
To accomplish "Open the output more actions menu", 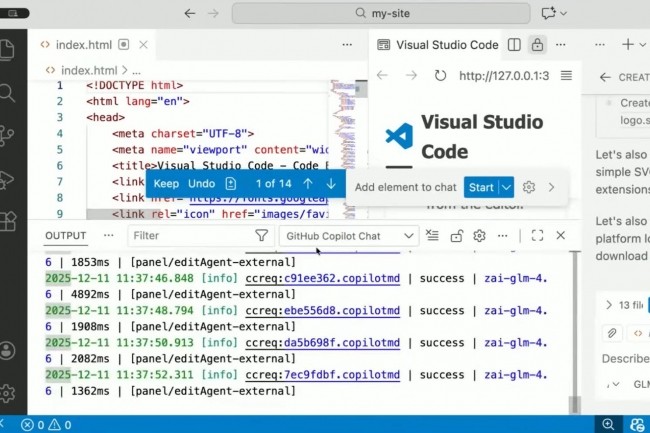I will [502, 236].
